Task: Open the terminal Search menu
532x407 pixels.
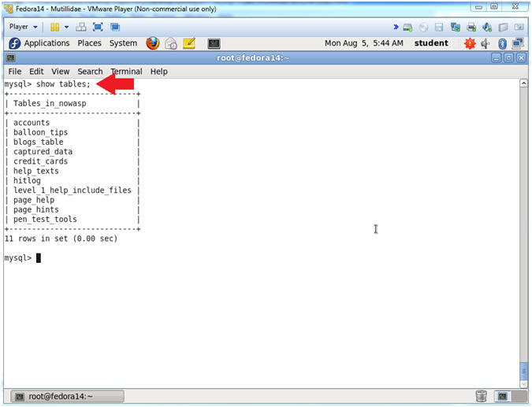Action: tap(90, 72)
